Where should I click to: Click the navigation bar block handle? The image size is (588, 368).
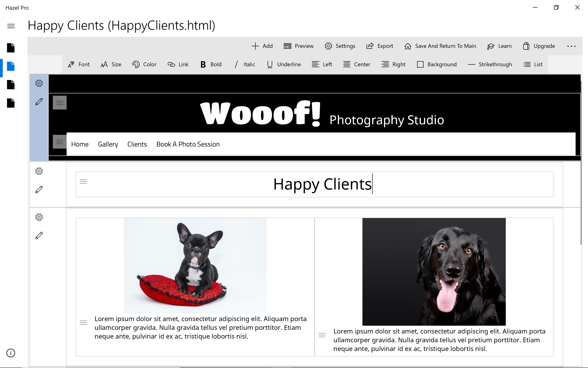point(60,142)
